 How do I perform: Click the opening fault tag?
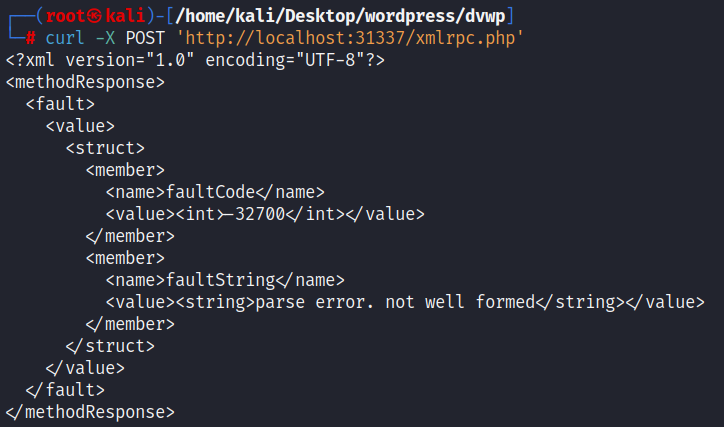(x=60, y=104)
